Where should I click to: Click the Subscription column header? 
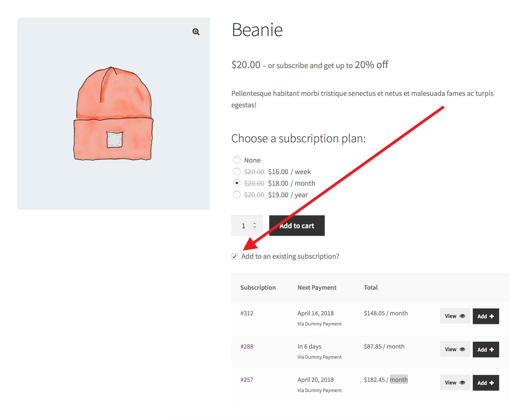tap(258, 287)
